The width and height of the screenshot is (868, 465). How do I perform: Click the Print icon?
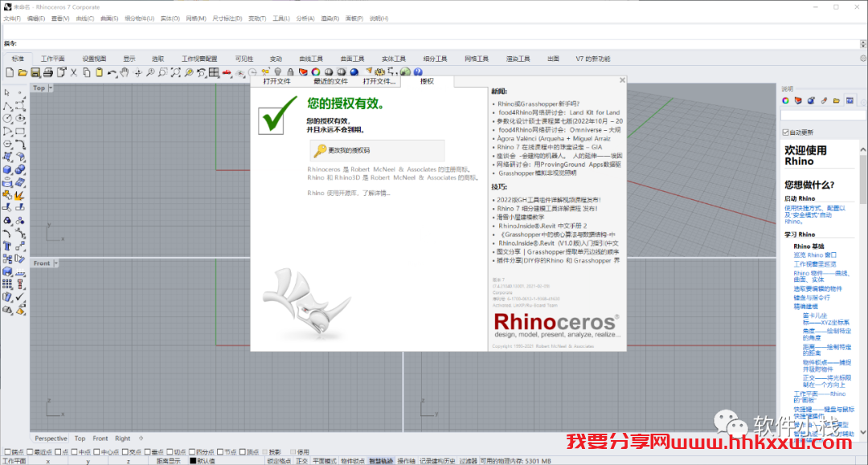pos(48,72)
